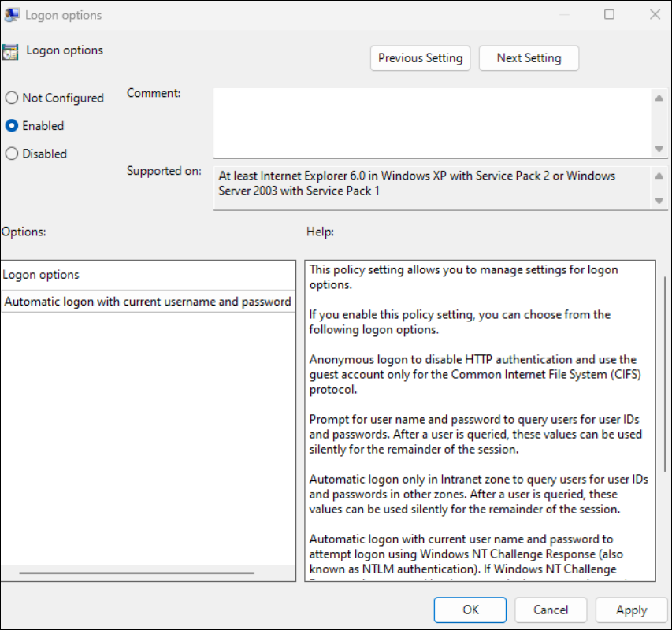The height and width of the screenshot is (630, 672).
Task: Click the Comment box scroll-down arrow
Action: (659, 148)
